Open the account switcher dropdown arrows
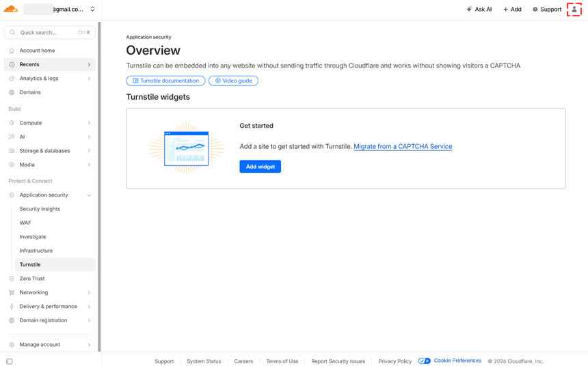This screenshot has height=366, width=588. point(92,9)
